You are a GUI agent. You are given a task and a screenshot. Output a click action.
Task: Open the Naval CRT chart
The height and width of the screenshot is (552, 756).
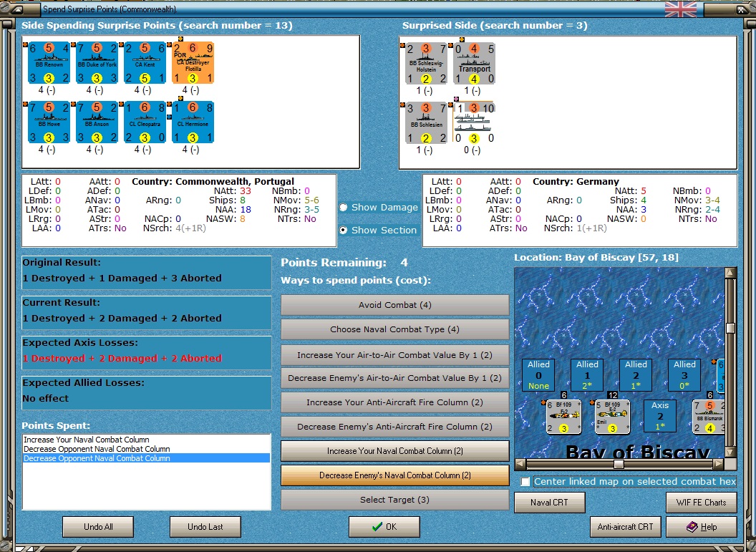550,503
